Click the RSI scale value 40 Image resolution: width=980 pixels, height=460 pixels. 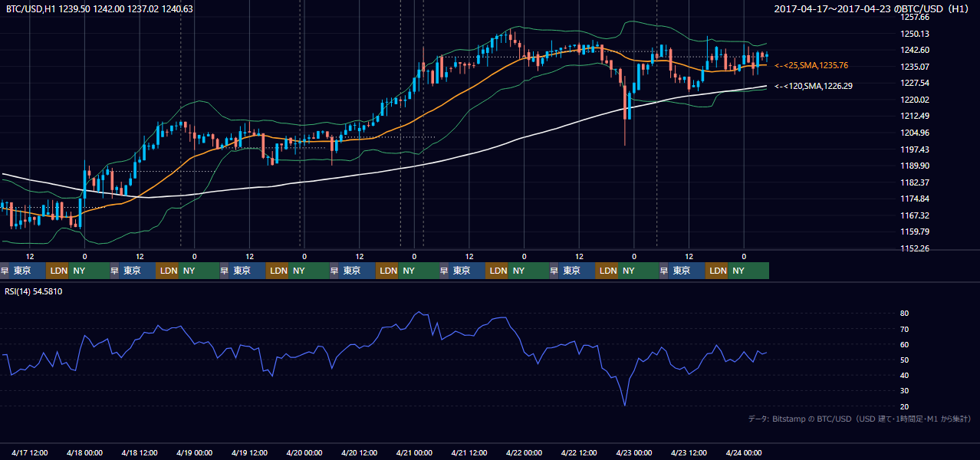pos(905,375)
